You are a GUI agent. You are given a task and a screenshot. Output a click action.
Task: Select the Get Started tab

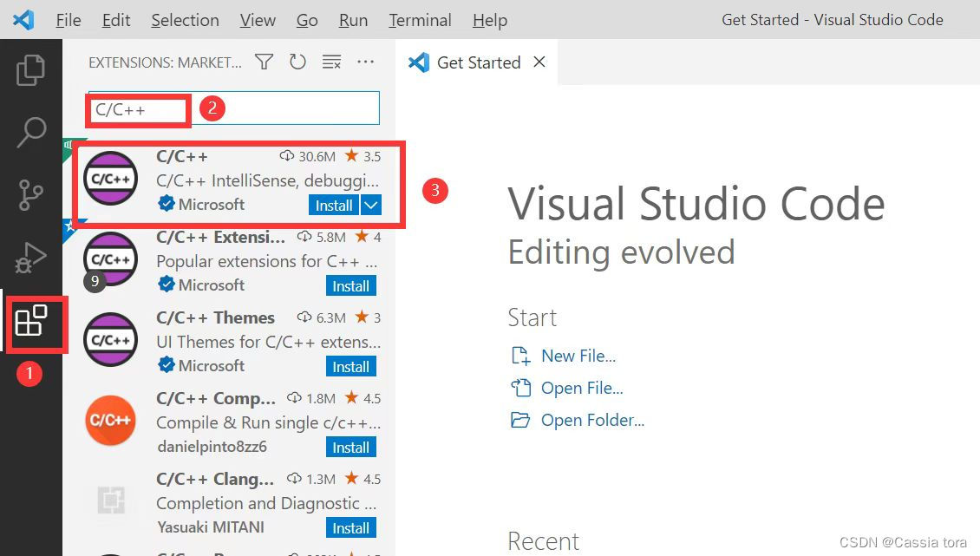pyautogui.click(x=478, y=62)
